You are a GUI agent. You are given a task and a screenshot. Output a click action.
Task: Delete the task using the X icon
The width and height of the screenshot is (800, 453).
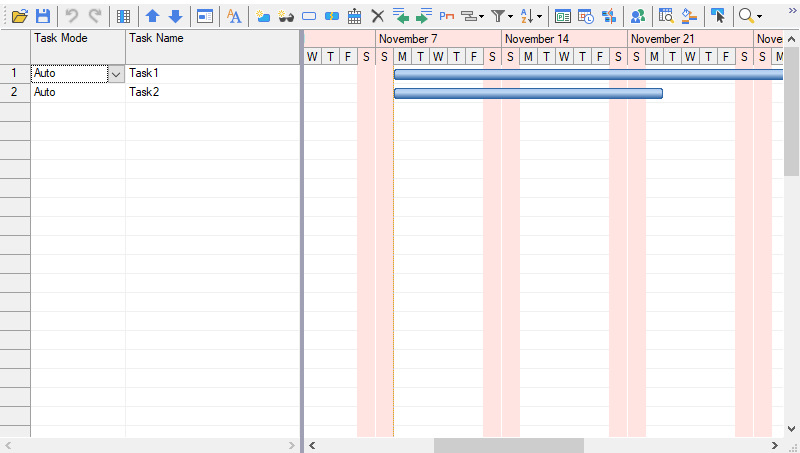pos(377,16)
